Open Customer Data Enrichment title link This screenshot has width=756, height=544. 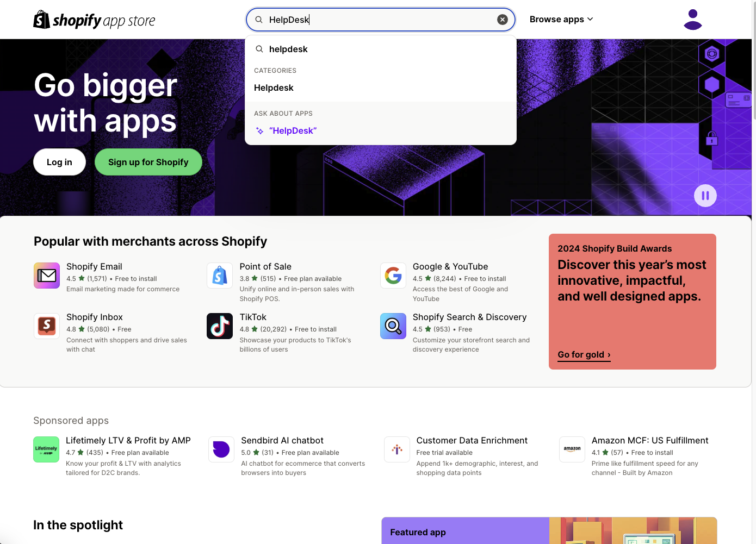click(472, 440)
